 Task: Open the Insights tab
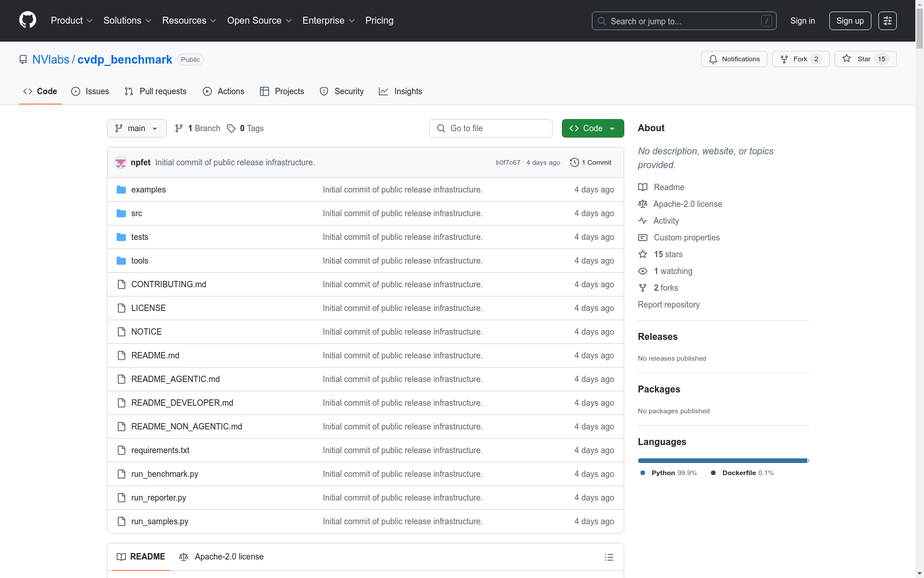(401, 91)
